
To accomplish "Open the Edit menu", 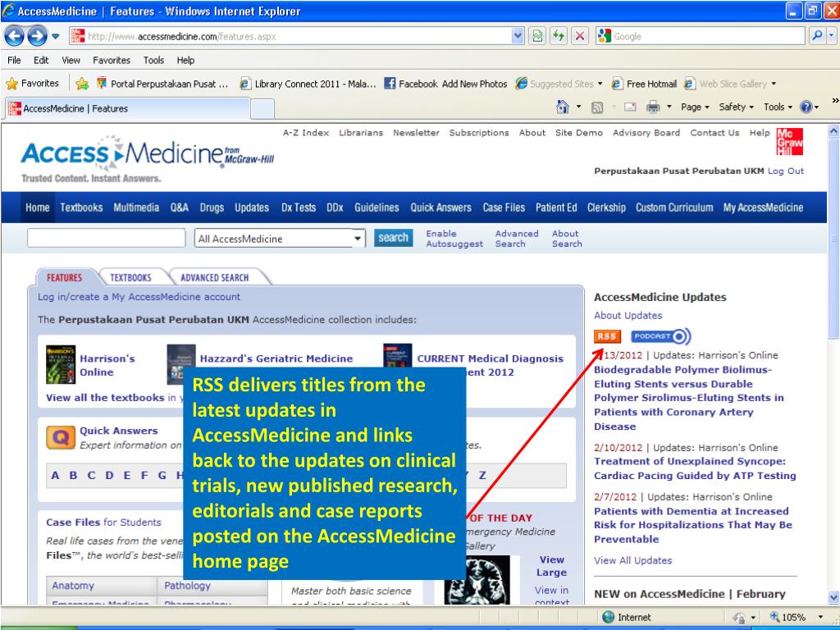I will (41, 60).
